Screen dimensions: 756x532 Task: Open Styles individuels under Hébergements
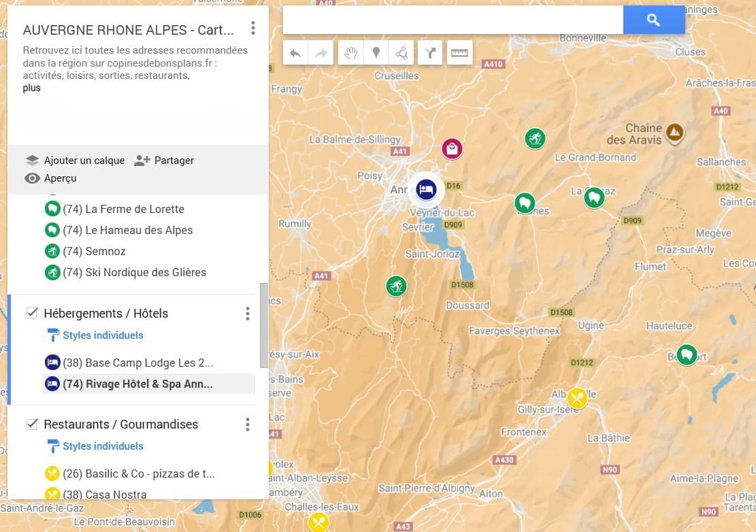pyautogui.click(x=103, y=335)
